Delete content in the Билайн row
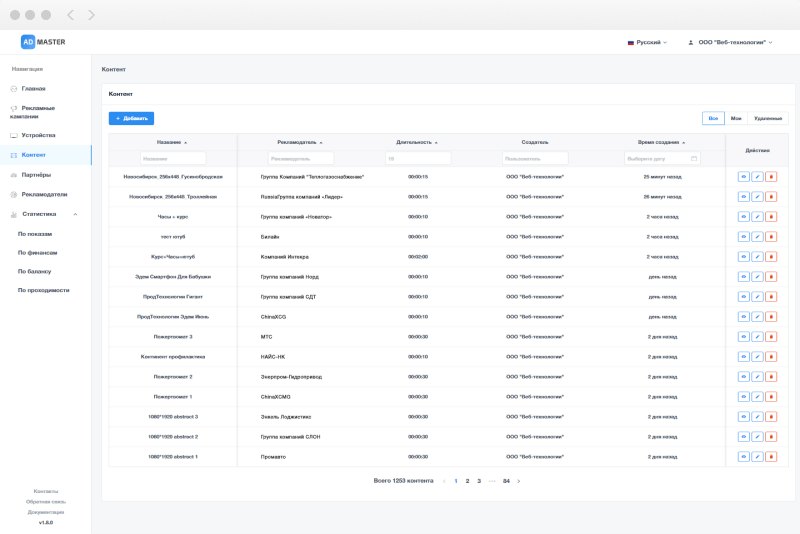 click(x=771, y=237)
